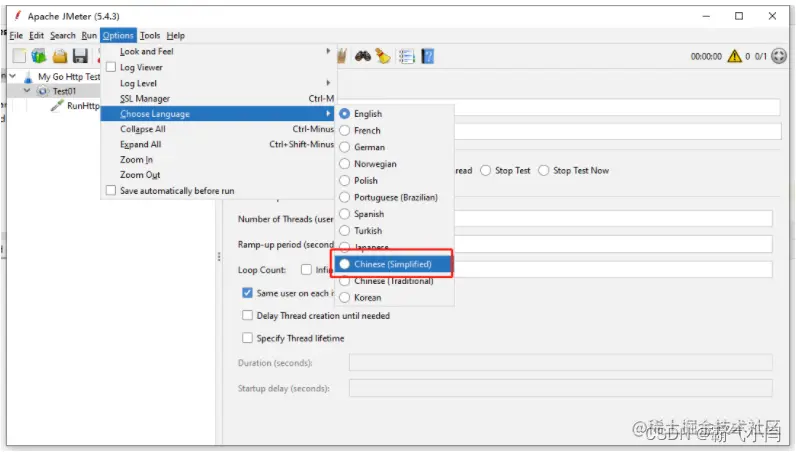Open SSL Manager from Options menu
This screenshot has height=452, width=796.
tap(218, 99)
